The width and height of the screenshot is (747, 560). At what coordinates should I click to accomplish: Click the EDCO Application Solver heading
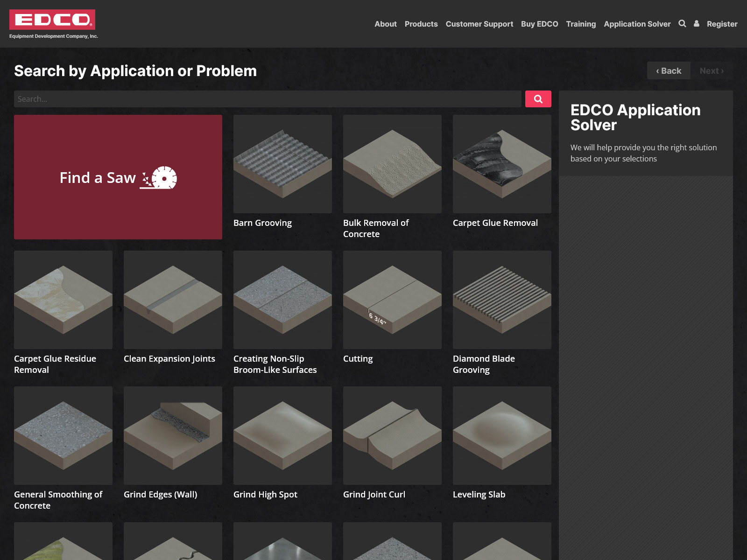pos(635,117)
